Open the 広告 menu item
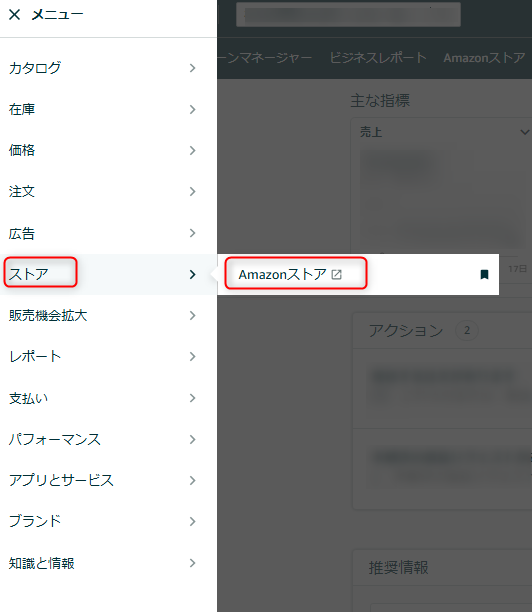 109,233
